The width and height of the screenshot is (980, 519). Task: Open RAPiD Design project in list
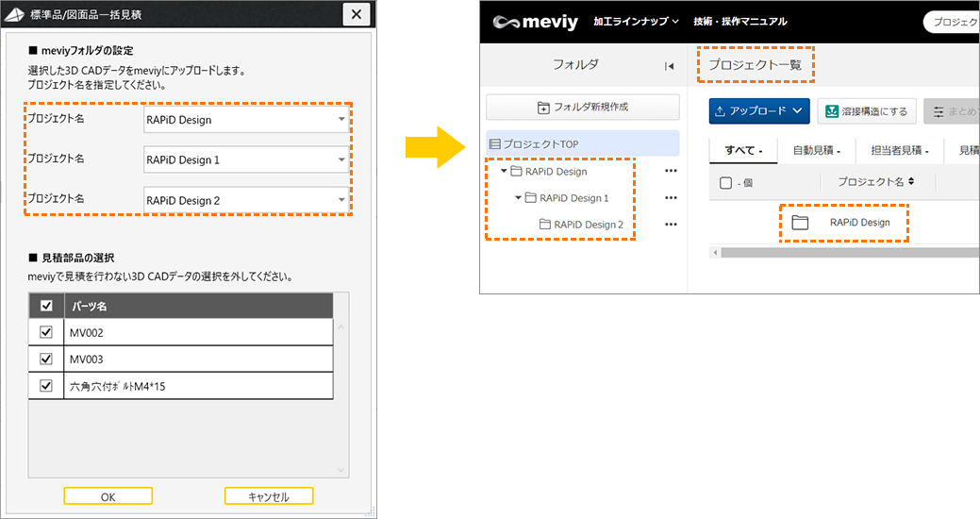pyautogui.click(x=859, y=223)
